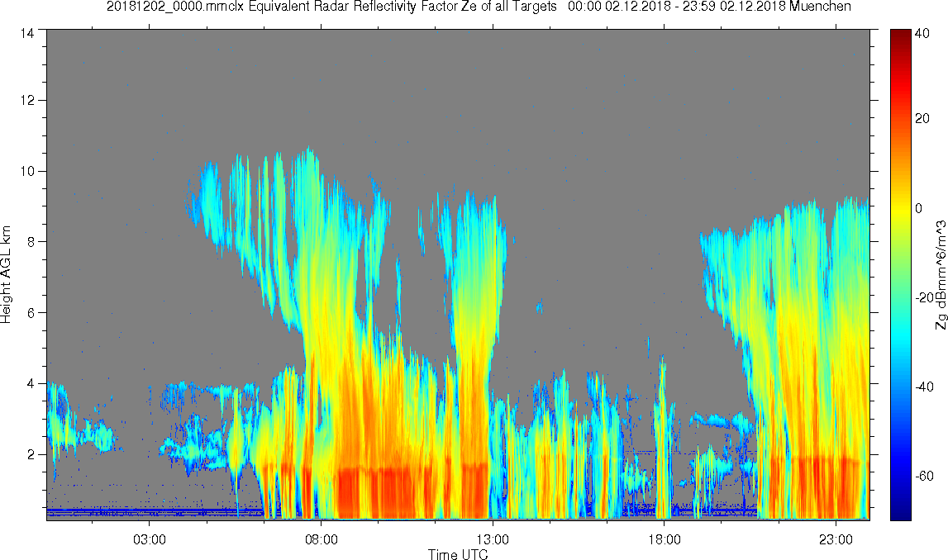Click the colorbar label 0

918,208
